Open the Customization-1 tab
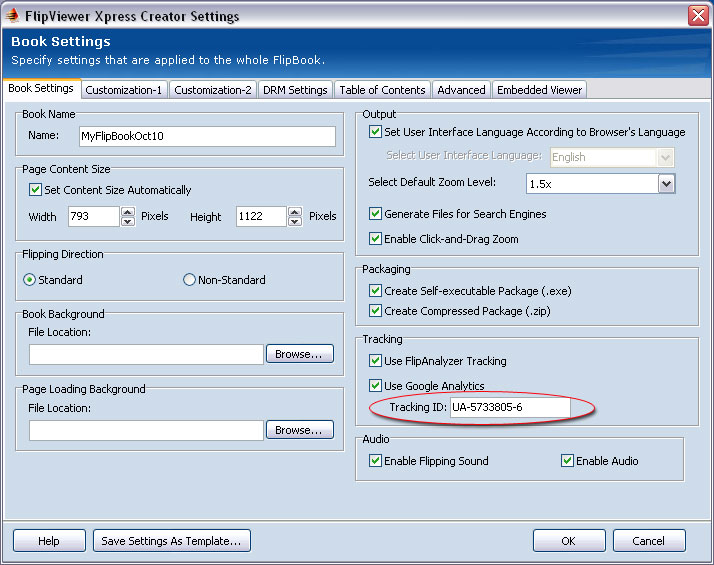 pyautogui.click(x=124, y=90)
